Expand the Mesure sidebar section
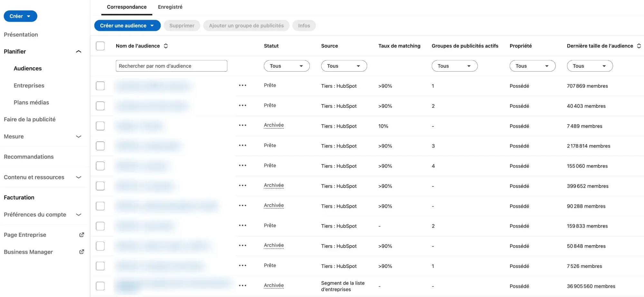644x297 pixels. tap(78, 136)
